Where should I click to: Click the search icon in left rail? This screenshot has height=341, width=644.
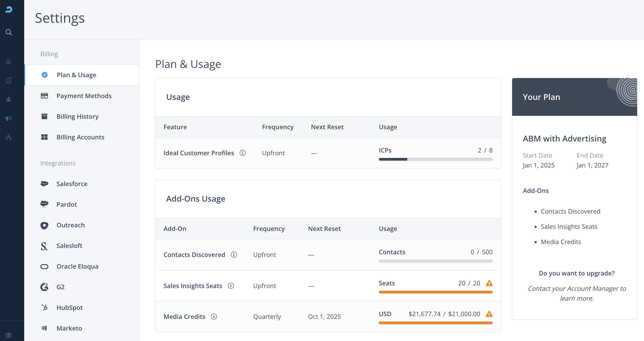[9, 32]
